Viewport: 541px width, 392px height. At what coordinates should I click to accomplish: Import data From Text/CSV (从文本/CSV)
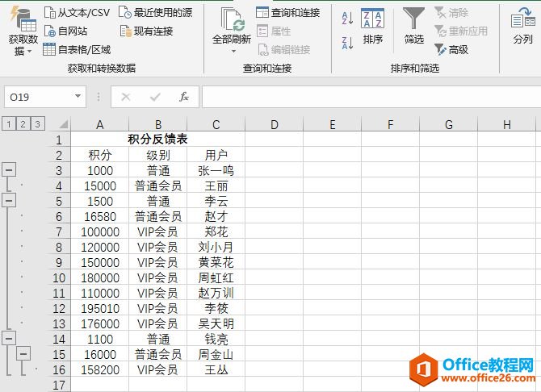[77, 13]
